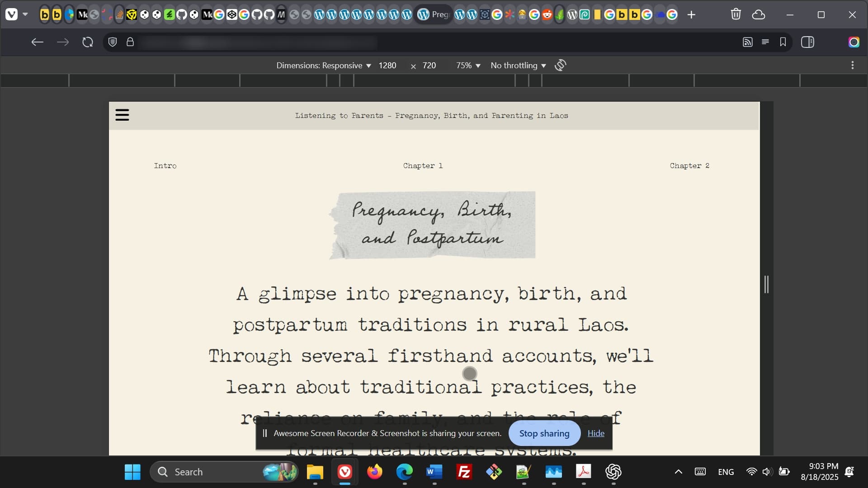868x488 pixels.
Task: Open the Intro section link
Action: tap(165, 165)
